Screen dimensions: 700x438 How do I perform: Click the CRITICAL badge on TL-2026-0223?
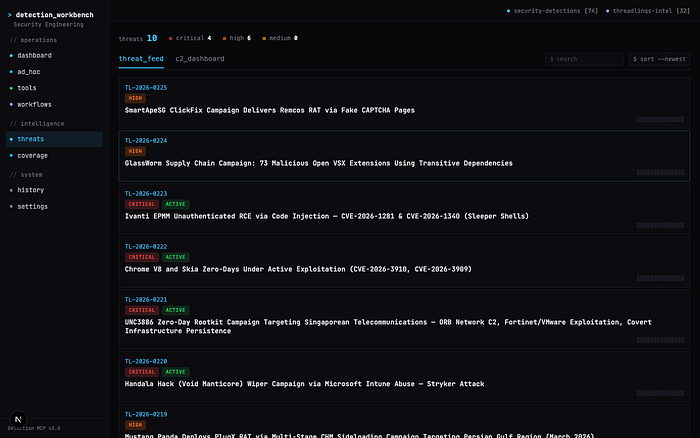142,204
